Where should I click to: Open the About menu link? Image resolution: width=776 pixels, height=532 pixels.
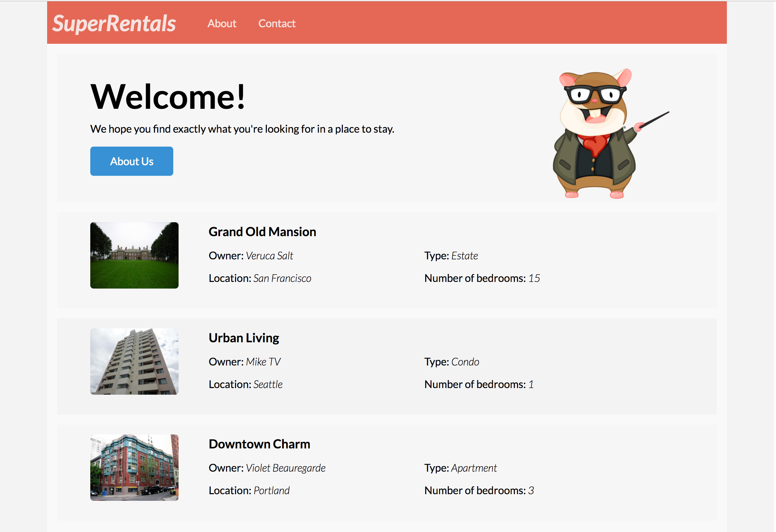222,23
